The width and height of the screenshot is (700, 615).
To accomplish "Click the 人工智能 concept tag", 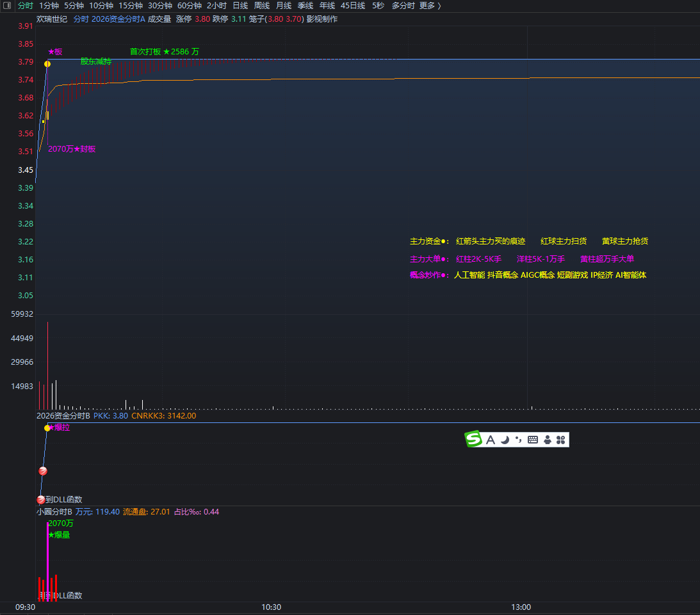I will point(469,275).
